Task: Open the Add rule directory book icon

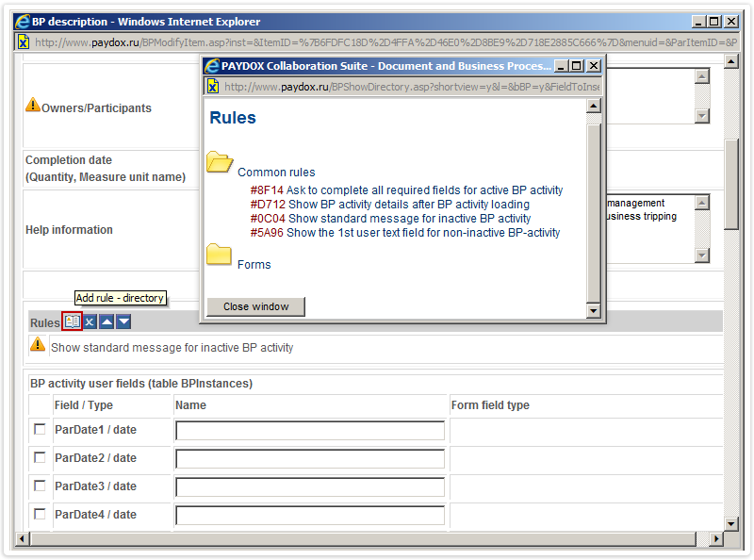Action: click(x=73, y=321)
